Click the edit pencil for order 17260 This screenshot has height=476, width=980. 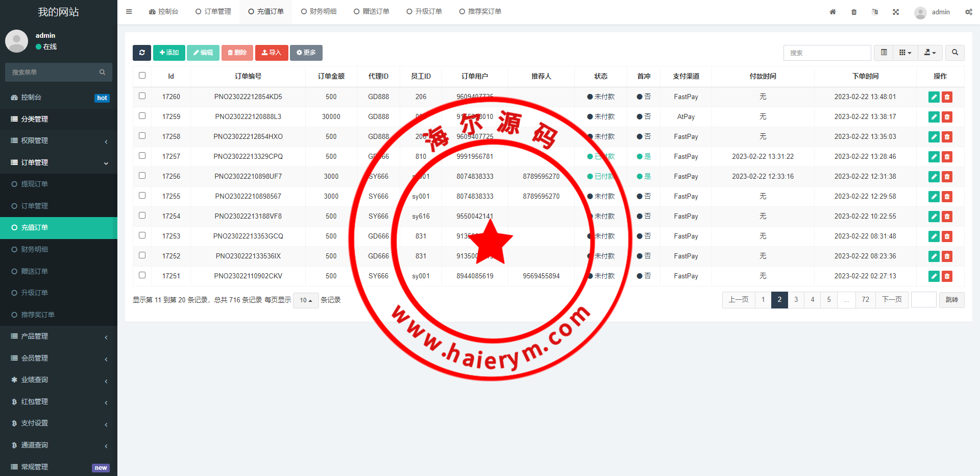click(934, 97)
